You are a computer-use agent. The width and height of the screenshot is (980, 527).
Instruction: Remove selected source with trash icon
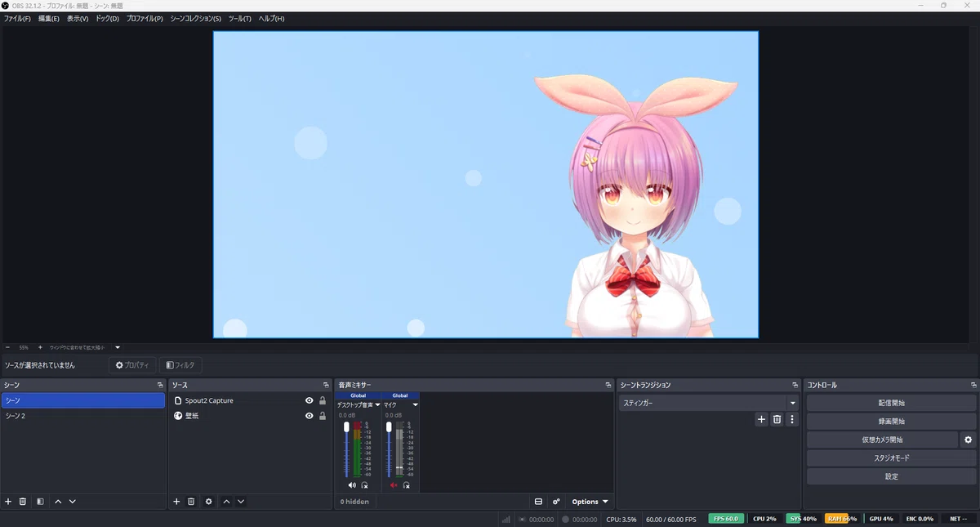[x=191, y=502]
